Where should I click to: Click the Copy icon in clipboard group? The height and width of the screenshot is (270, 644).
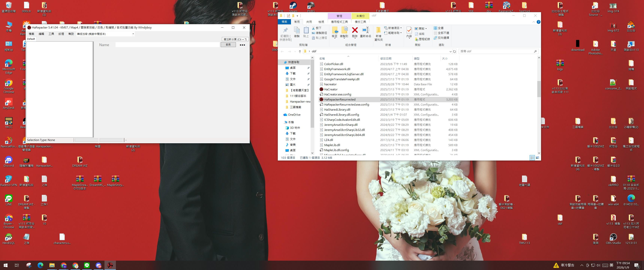click(x=297, y=30)
